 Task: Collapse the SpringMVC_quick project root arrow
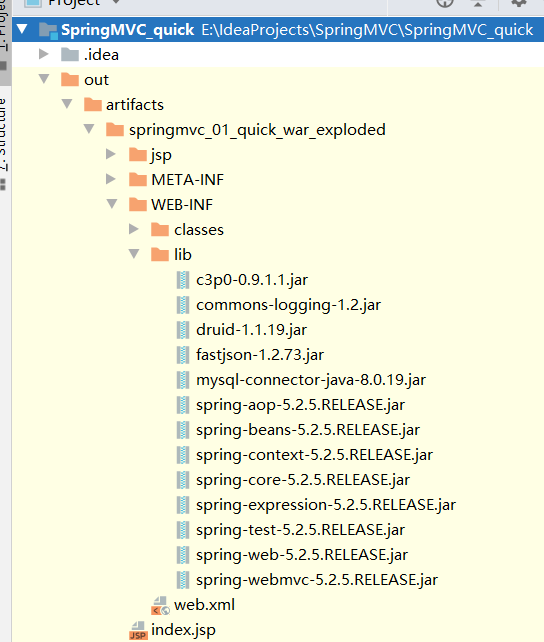(22, 29)
